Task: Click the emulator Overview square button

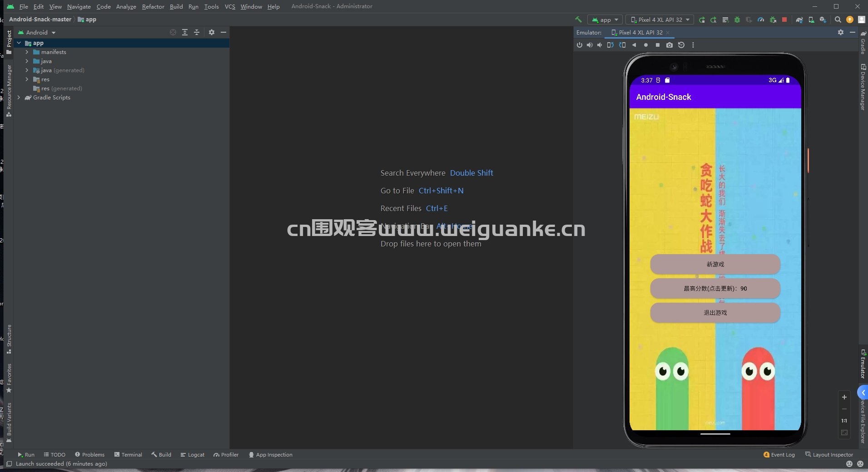Action: (x=658, y=45)
